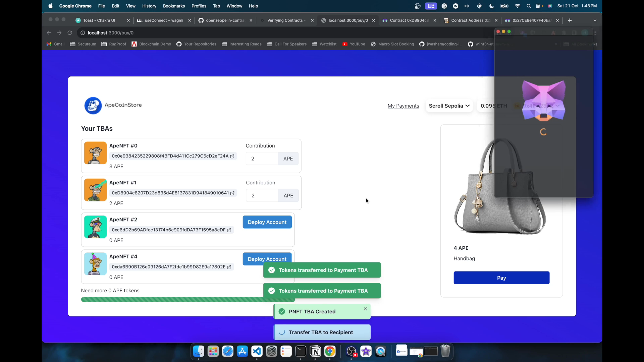644x362 pixels.
Task: Open the Apple menu
Action: pos(51,6)
